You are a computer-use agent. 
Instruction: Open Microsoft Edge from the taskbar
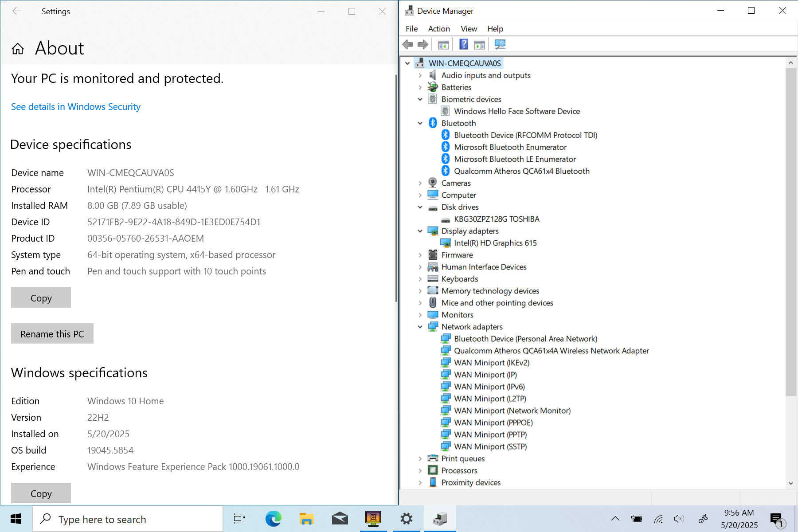point(273,519)
